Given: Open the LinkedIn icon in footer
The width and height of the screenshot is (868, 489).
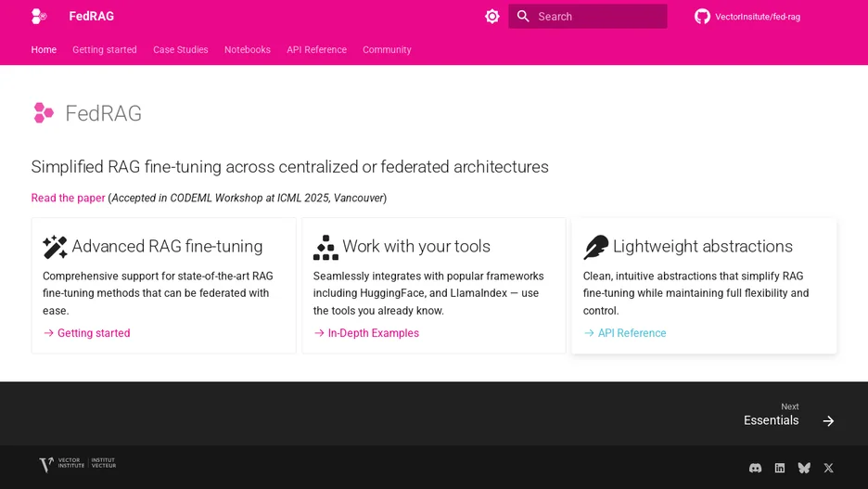Looking at the screenshot, I should [x=779, y=468].
